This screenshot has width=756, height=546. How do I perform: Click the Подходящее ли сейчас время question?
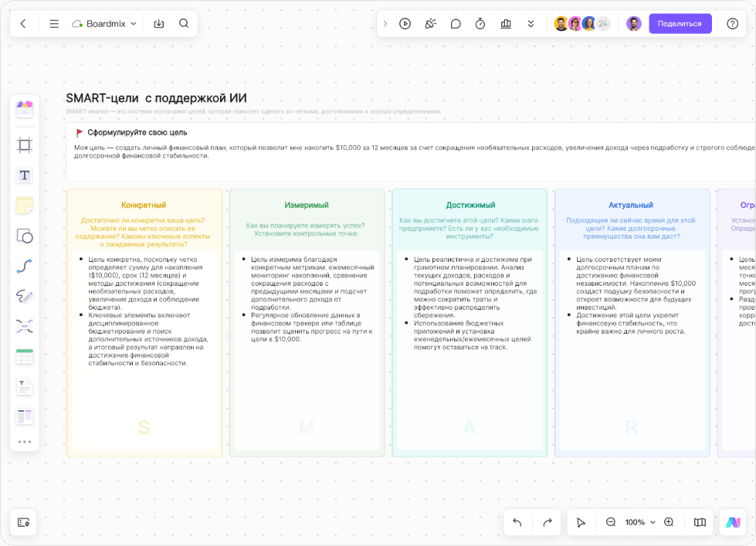(631, 228)
